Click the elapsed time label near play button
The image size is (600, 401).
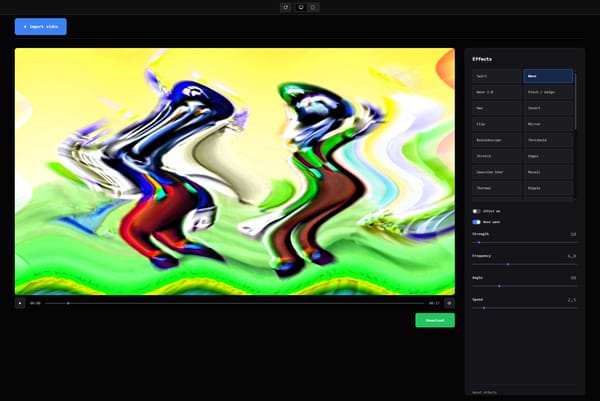click(x=35, y=303)
